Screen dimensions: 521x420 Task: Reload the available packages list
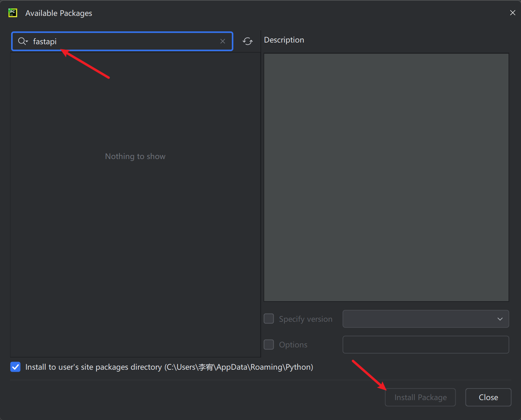tap(248, 41)
